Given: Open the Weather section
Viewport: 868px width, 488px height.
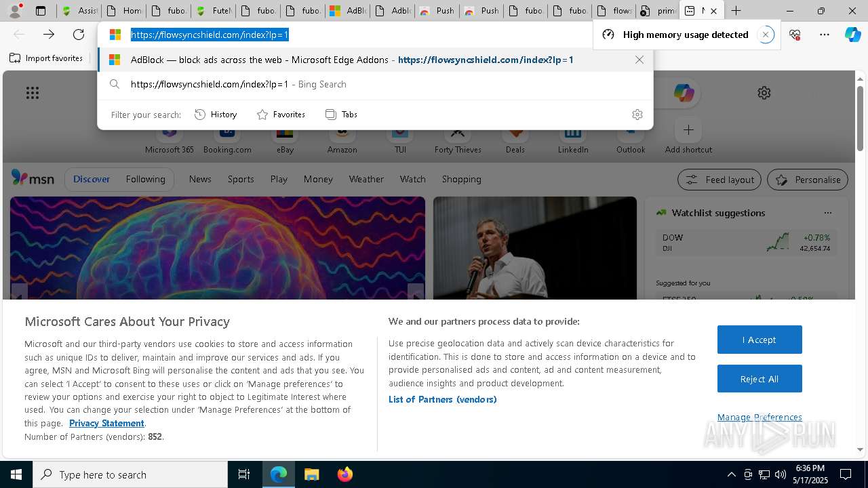Looking at the screenshot, I should (x=366, y=179).
